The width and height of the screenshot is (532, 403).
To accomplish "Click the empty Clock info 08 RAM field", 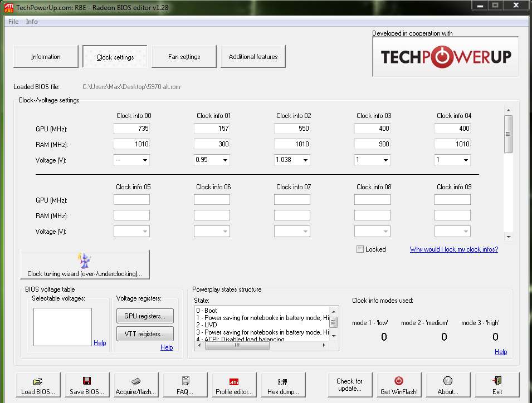I will [372, 215].
